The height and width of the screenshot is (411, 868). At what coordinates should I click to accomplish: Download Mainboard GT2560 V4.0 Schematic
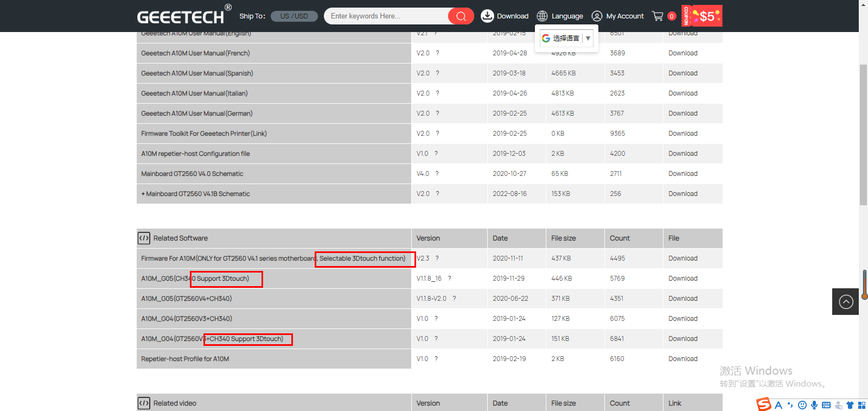(683, 174)
